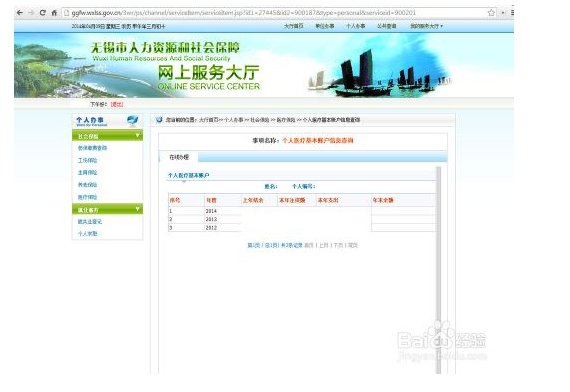Click the 大厅首页 breadcrumb link
The image size is (570, 392).
tap(208, 120)
